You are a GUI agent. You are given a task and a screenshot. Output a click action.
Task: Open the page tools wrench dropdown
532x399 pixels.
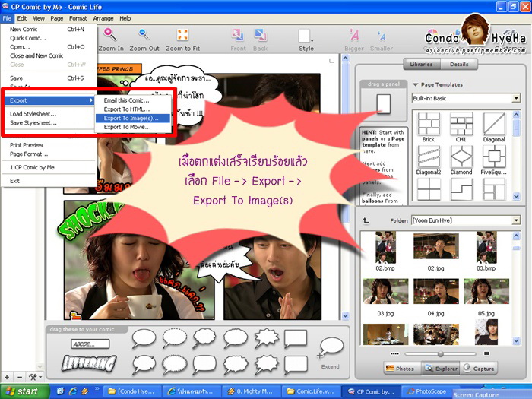pyautogui.click(x=35, y=377)
